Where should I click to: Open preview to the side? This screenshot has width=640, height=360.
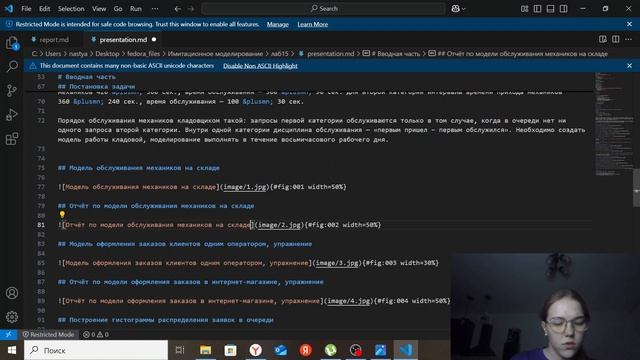(602, 39)
